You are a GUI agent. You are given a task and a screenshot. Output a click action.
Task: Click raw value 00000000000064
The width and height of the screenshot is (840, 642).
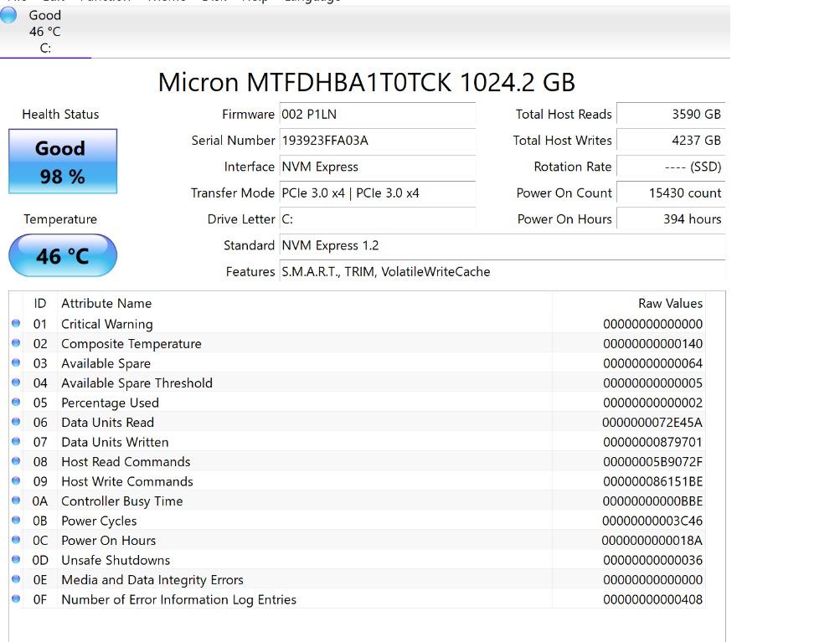click(x=652, y=363)
